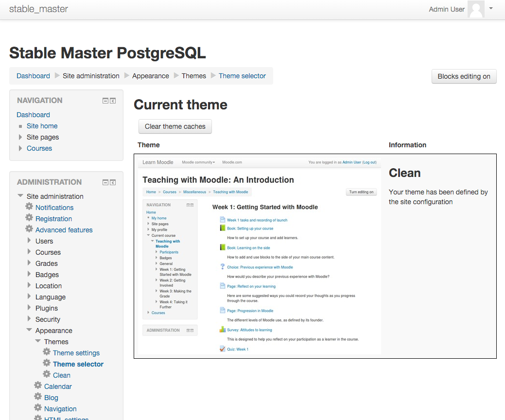The image size is (505, 420).
Task: Expand the Grades admin node
Action: click(x=29, y=263)
